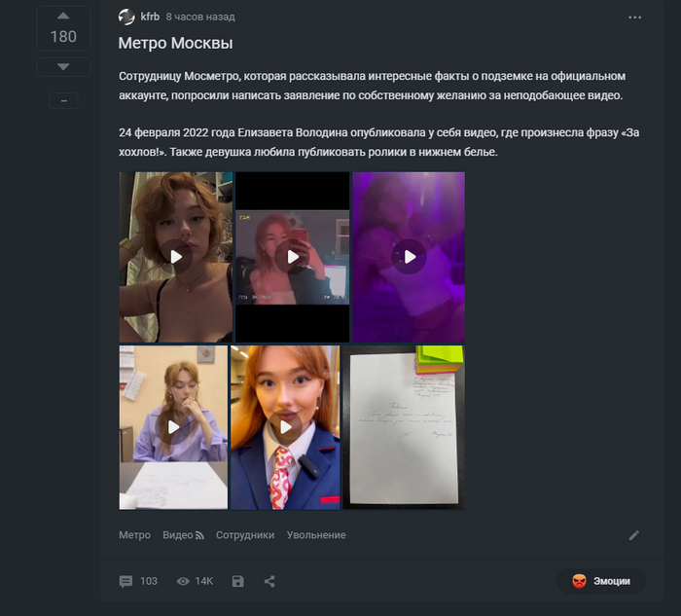Open the Метро tag
Viewport: 681px width, 616px height.
(x=134, y=535)
